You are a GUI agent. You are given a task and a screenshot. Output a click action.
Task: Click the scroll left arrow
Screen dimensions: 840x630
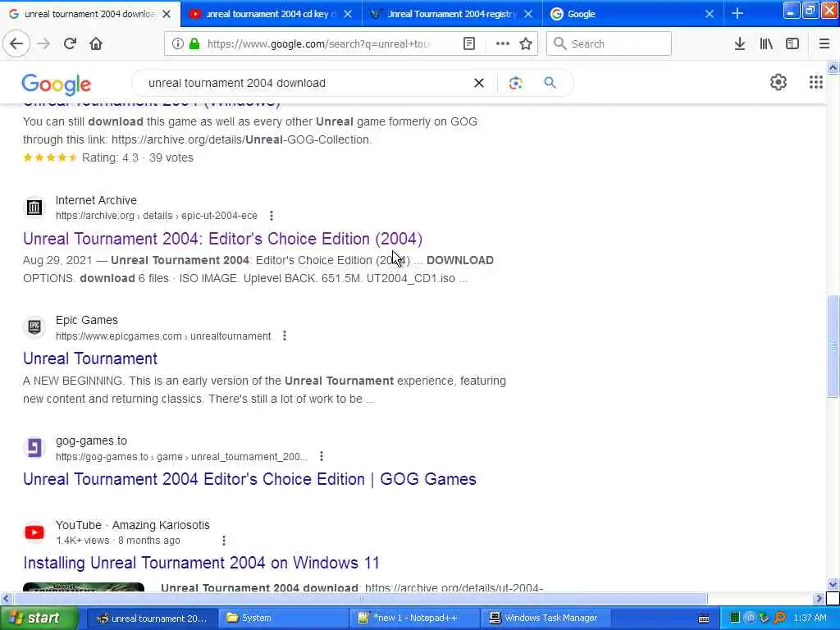tap(6, 598)
